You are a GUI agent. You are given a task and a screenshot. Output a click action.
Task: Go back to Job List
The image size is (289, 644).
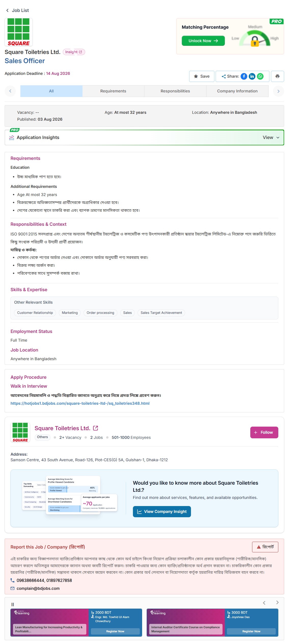[17, 10]
